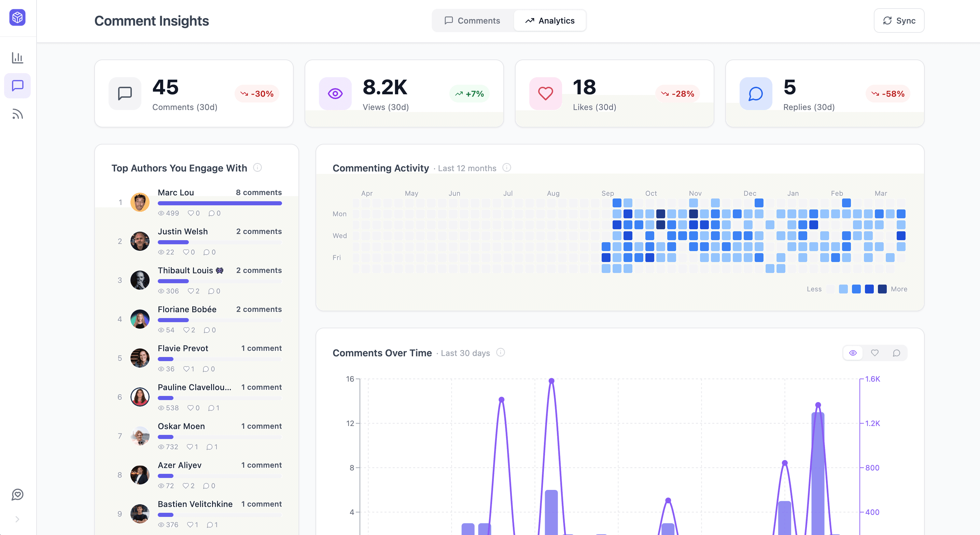Click Justin Welsh's avatar
980x535 pixels.
(x=140, y=241)
